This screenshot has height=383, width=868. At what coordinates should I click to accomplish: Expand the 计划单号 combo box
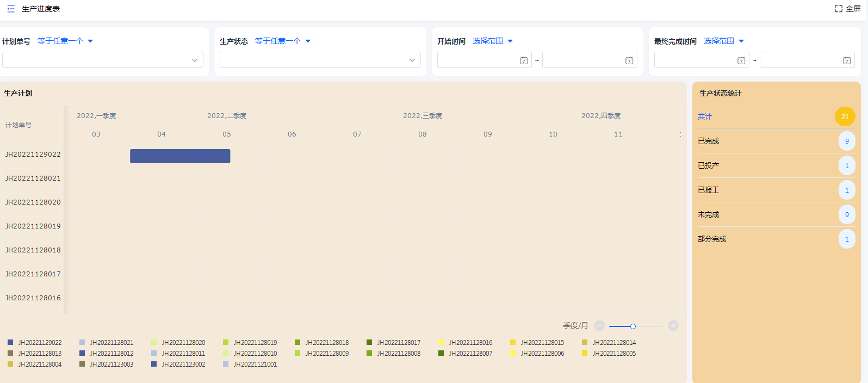point(103,60)
